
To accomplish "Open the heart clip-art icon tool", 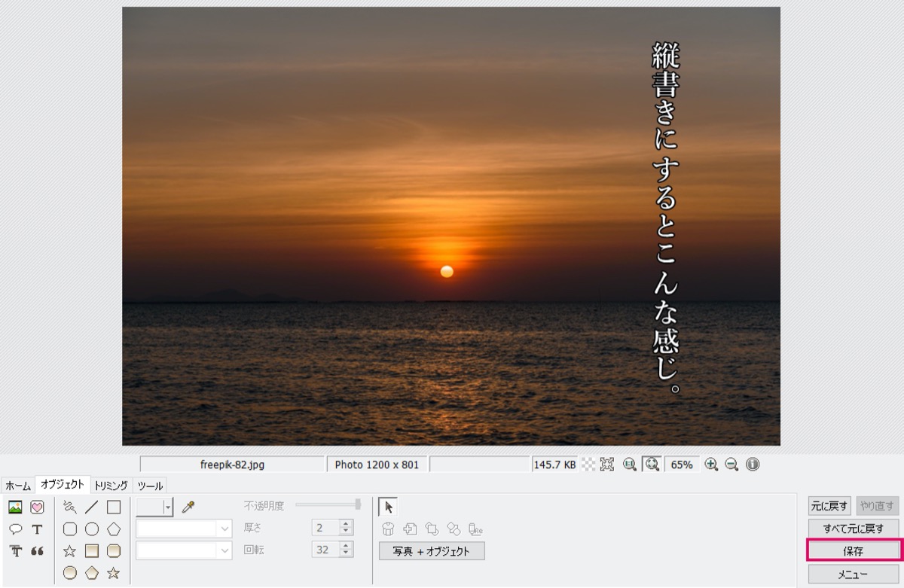I will click(37, 507).
